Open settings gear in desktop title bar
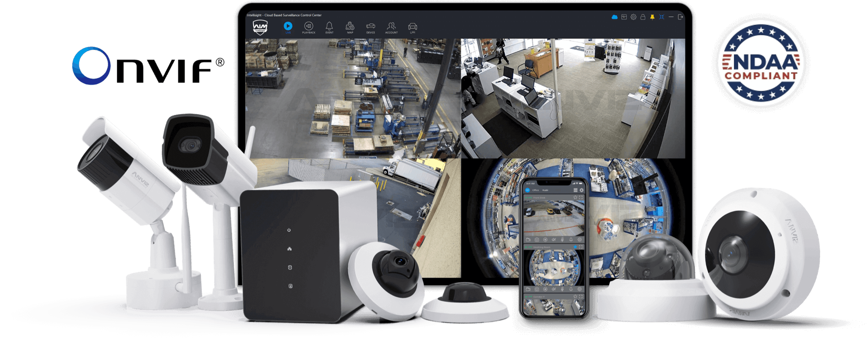 [x=633, y=17]
